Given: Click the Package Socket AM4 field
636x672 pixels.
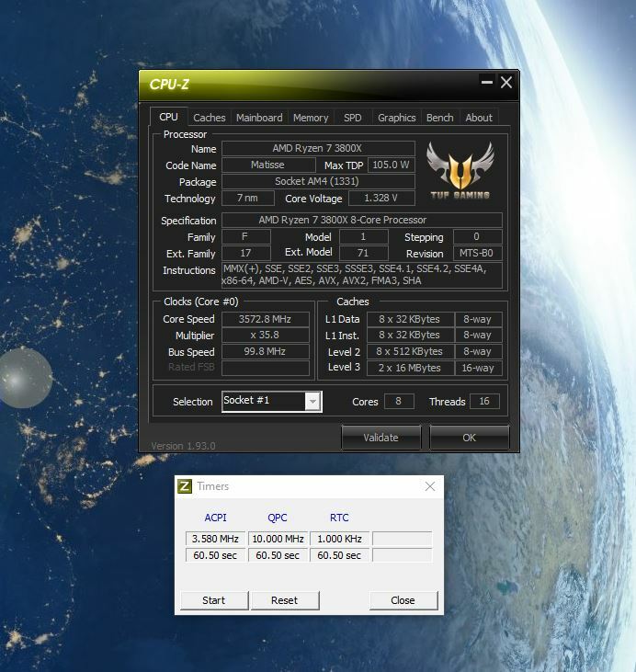Looking at the screenshot, I should pyautogui.click(x=318, y=181).
